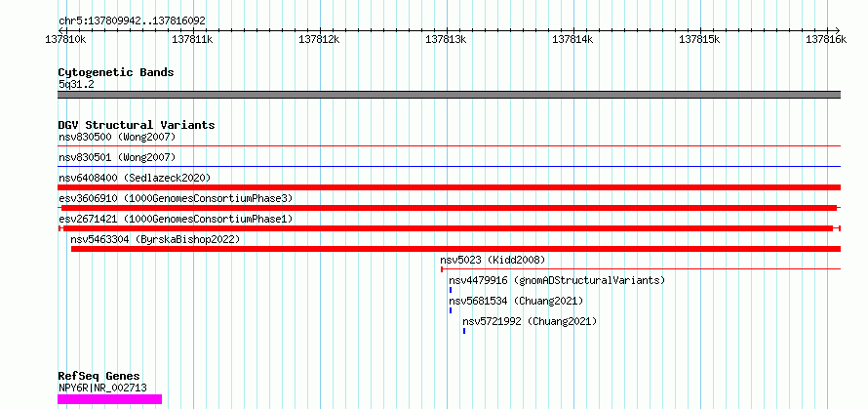Click the thin red nsv830500 variant line

point(449,145)
